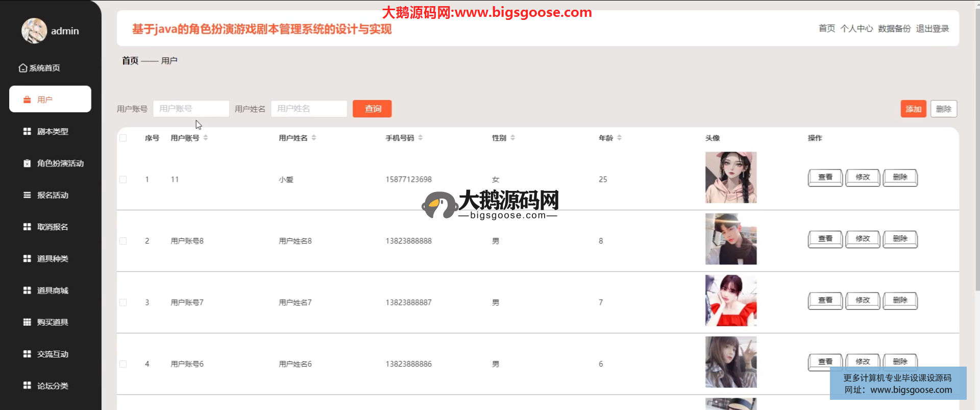This screenshot has height=410, width=980.
Task: Sort the table by 手机号码 arrows
Action: [420, 138]
